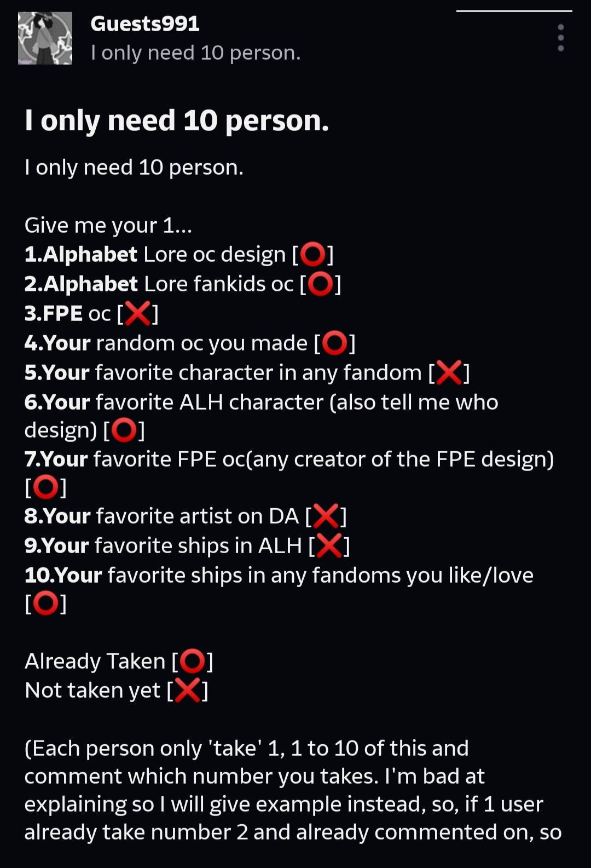591x868 pixels.
Task: Tap the Guests991 profile avatar
Action: click(x=45, y=38)
